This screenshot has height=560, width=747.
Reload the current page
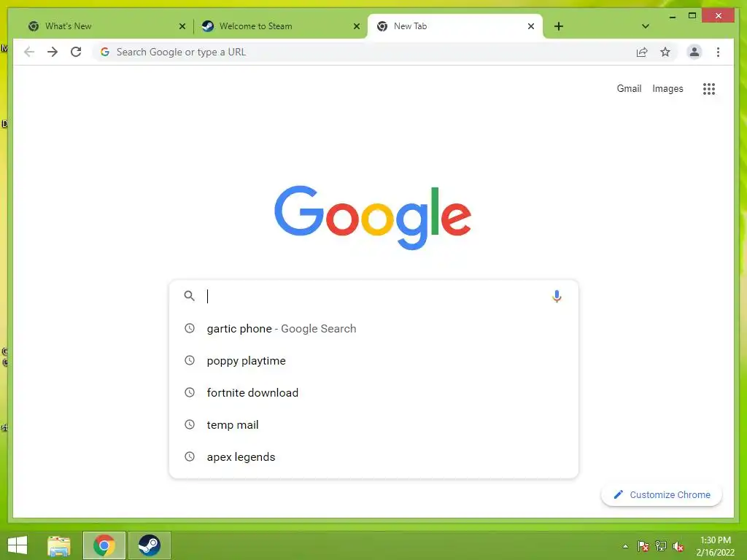point(76,52)
